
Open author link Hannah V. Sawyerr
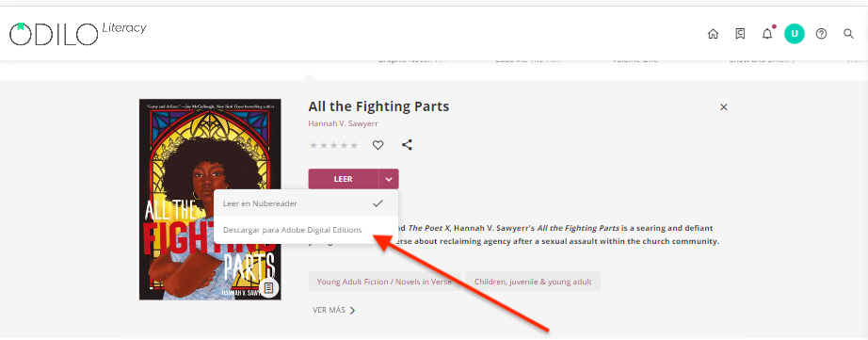point(344,123)
